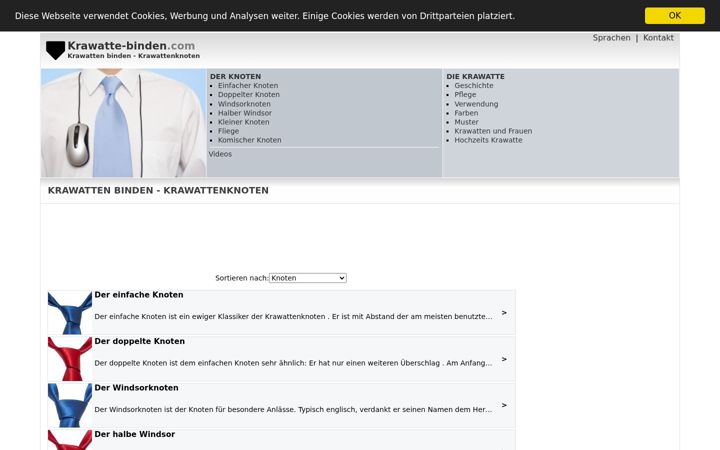Click the red tie thumbnail of doppelte Knoten
This screenshot has width=720, height=450.
point(70,359)
